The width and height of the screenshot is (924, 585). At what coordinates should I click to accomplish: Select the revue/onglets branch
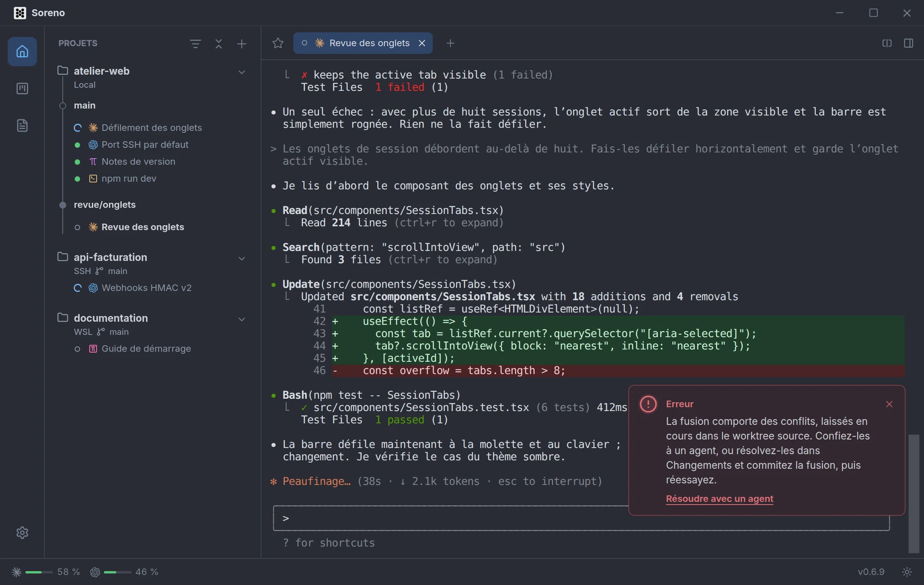[104, 205]
